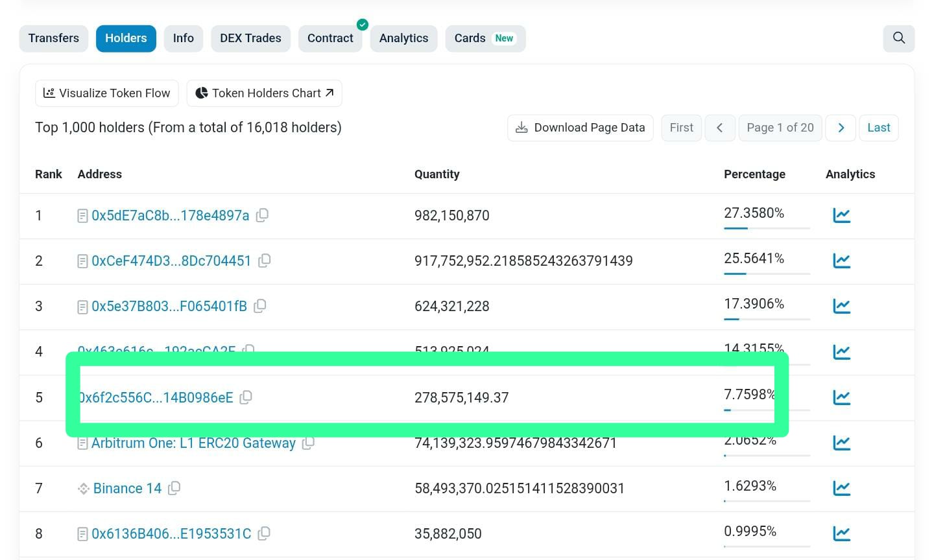
Task: Open the DEX Trades tab
Action: [250, 38]
